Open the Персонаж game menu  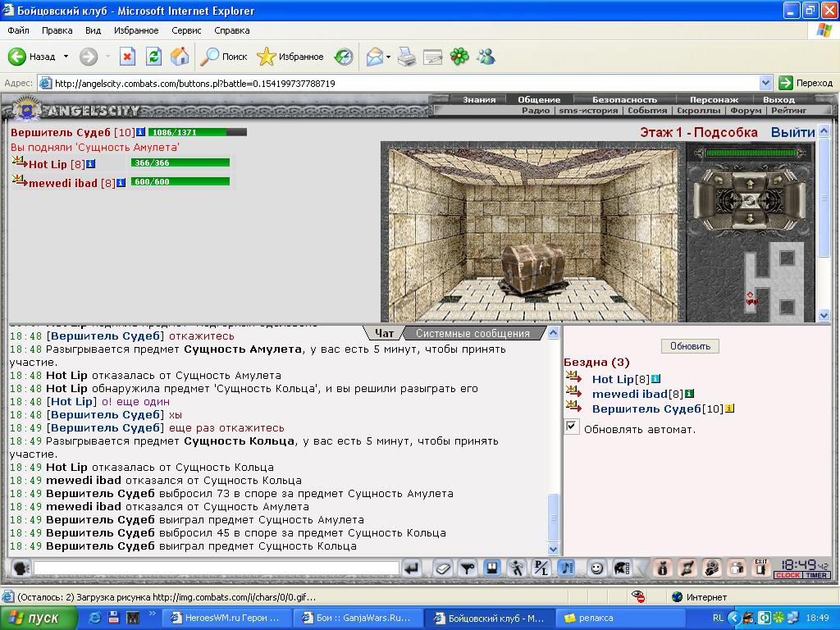coord(714,99)
